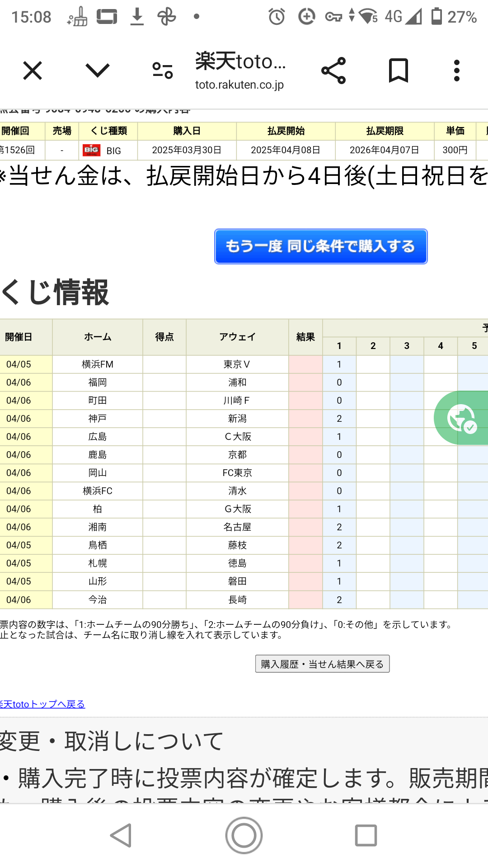488x868 pixels.
Task: Click the 磐田 away team cell
Action: 238,581
